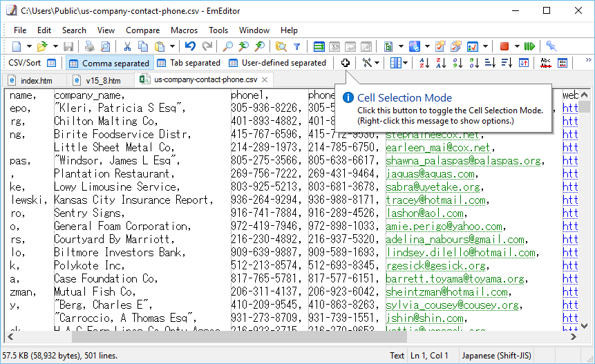Viewport: 595px width, 364px height.
Task: Click the Redo arrow icon
Action: [207, 47]
